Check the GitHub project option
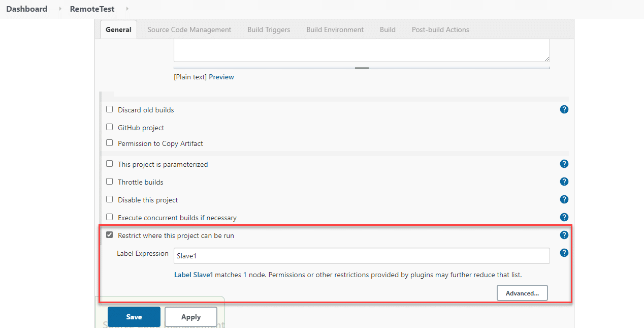 point(109,127)
